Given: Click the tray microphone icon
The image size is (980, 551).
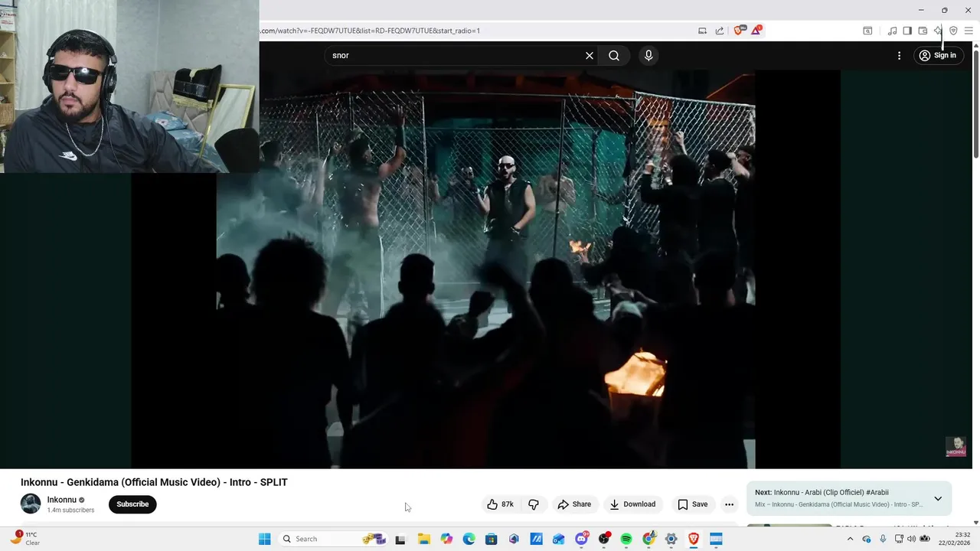Looking at the screenshot, I should [x=883, y=539].
